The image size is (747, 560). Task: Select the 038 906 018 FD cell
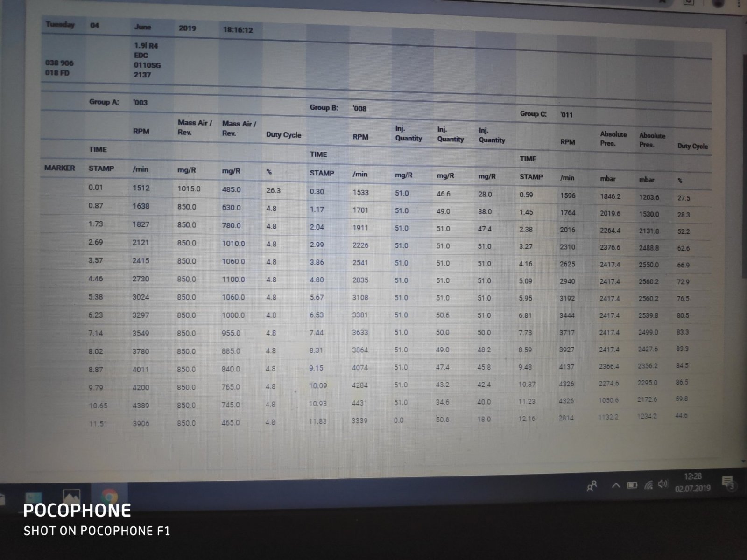coord(59,68)
